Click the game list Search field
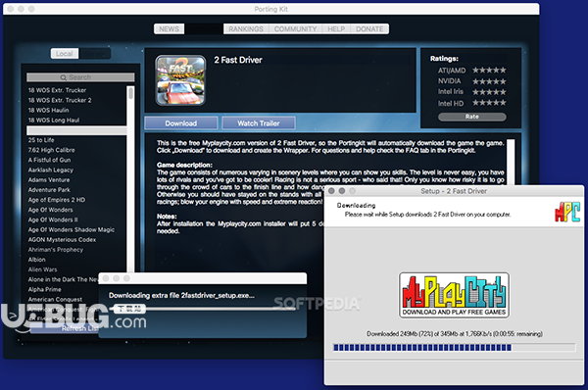The width and height of the screenshot is (588, 390). [80, 77]
